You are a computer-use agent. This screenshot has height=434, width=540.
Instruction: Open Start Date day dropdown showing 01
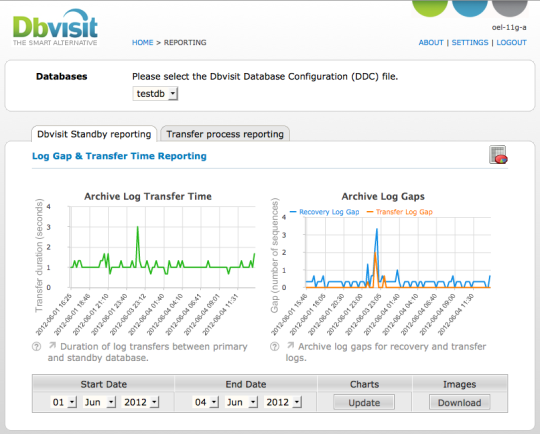click(x=63, y=402)
